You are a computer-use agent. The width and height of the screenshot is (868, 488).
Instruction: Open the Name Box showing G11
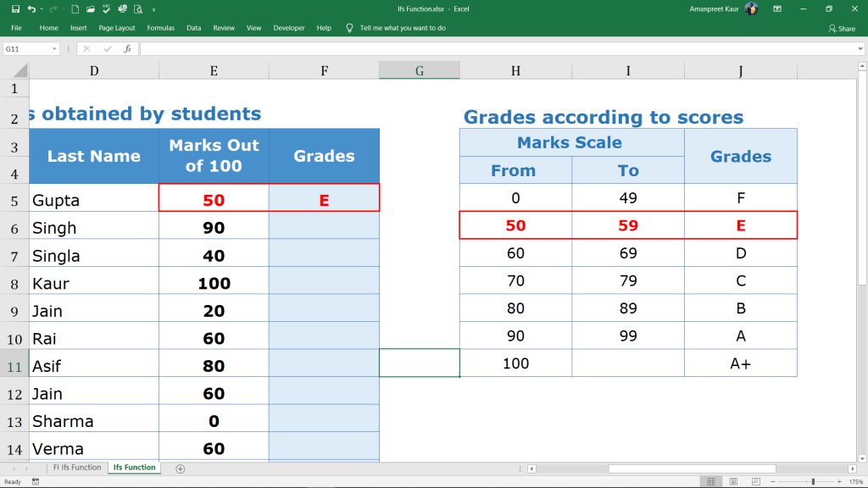[25, 49]
